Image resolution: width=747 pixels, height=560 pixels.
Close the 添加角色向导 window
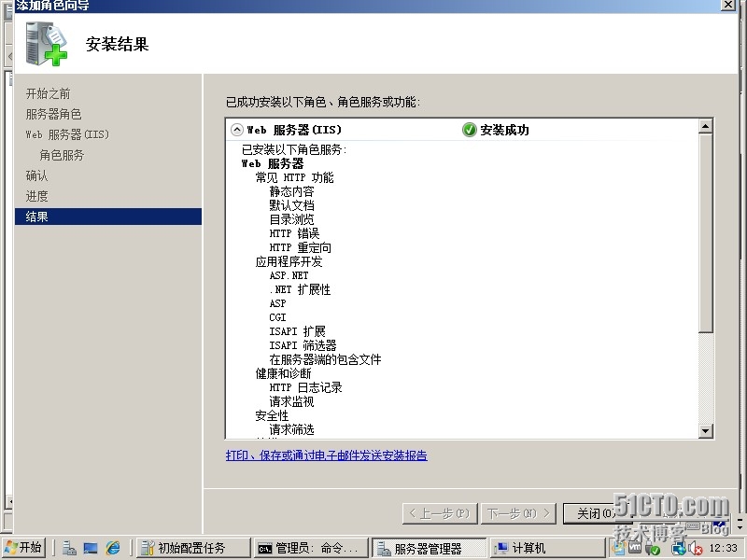tap(728, 5)
